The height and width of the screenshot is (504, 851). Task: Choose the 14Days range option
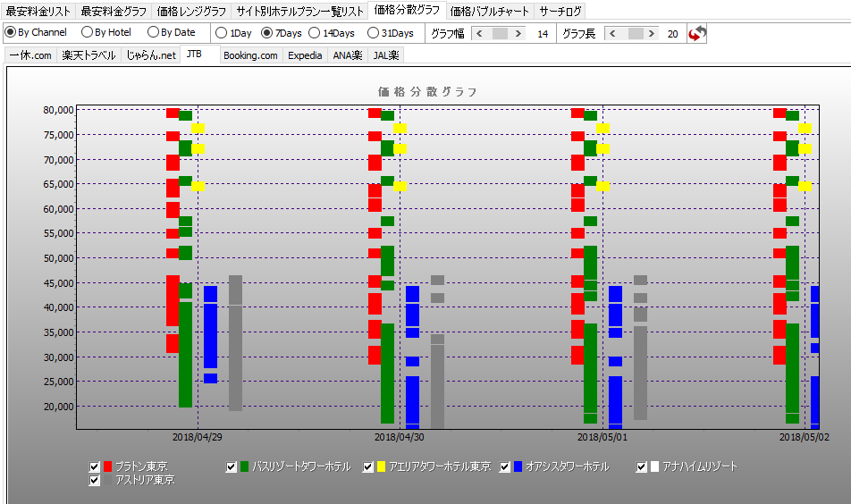pyautogui.click(x=314, y=33)
